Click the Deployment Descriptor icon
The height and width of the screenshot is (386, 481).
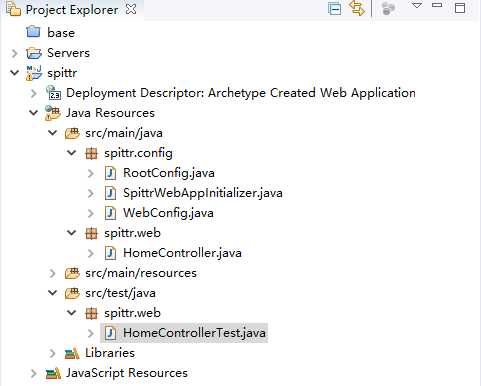[x=53, y=93]
